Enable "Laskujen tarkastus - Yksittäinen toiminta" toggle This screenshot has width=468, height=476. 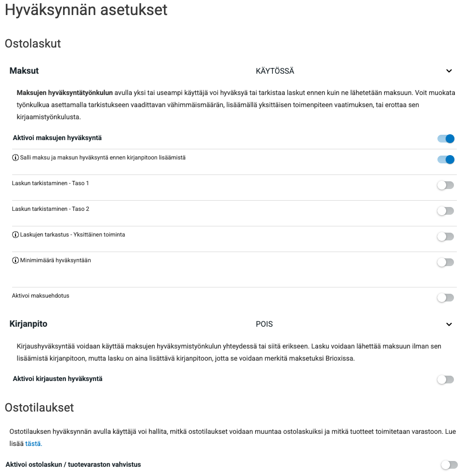click(446, 237)
